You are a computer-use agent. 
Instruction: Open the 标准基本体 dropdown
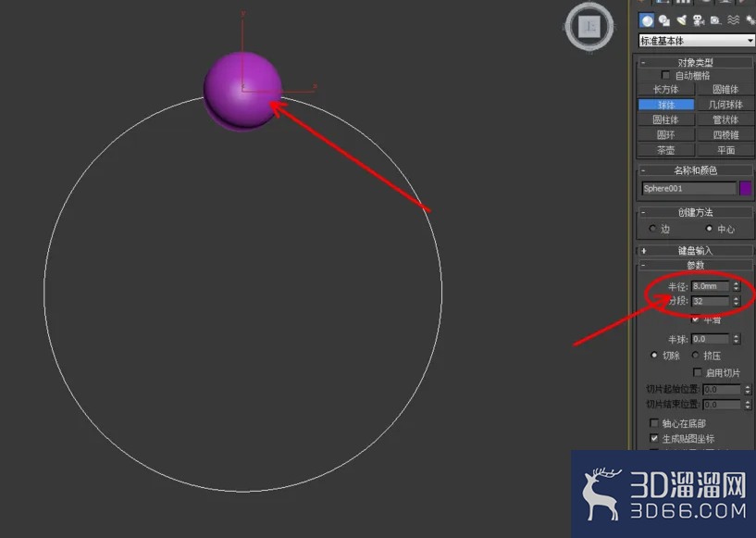pyautogui.click(x=696, y=41)
